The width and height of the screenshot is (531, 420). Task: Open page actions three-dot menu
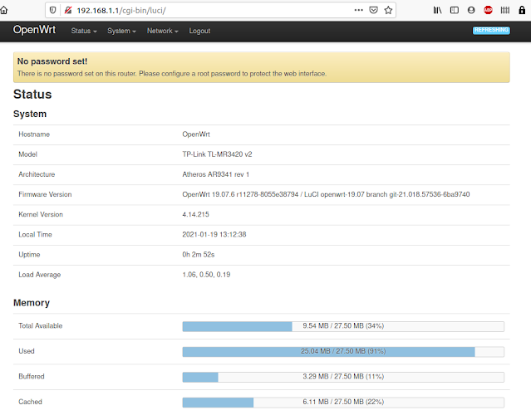pos(358,10)
